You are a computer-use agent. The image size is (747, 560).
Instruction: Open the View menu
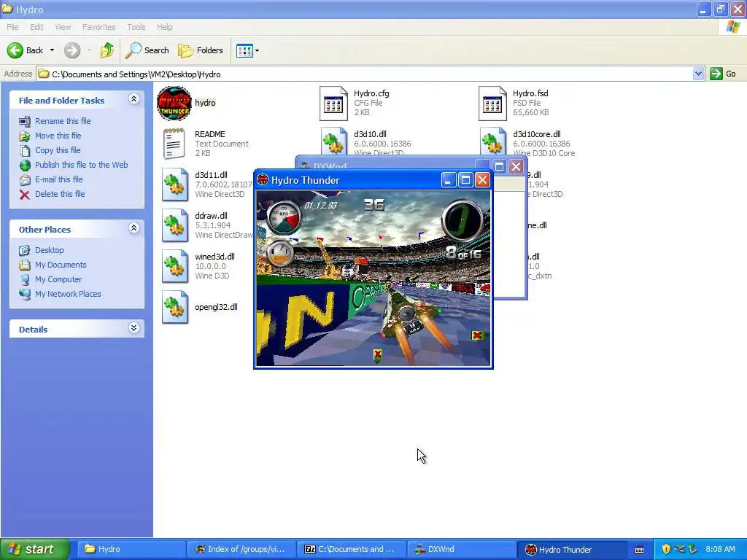tap(63, 27)
